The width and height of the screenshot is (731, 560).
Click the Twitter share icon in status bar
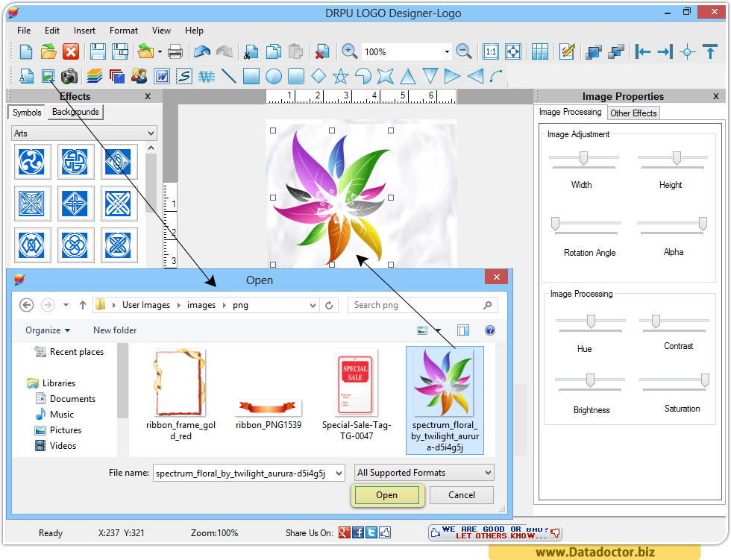pyautogui.click(x=371, y=532)
